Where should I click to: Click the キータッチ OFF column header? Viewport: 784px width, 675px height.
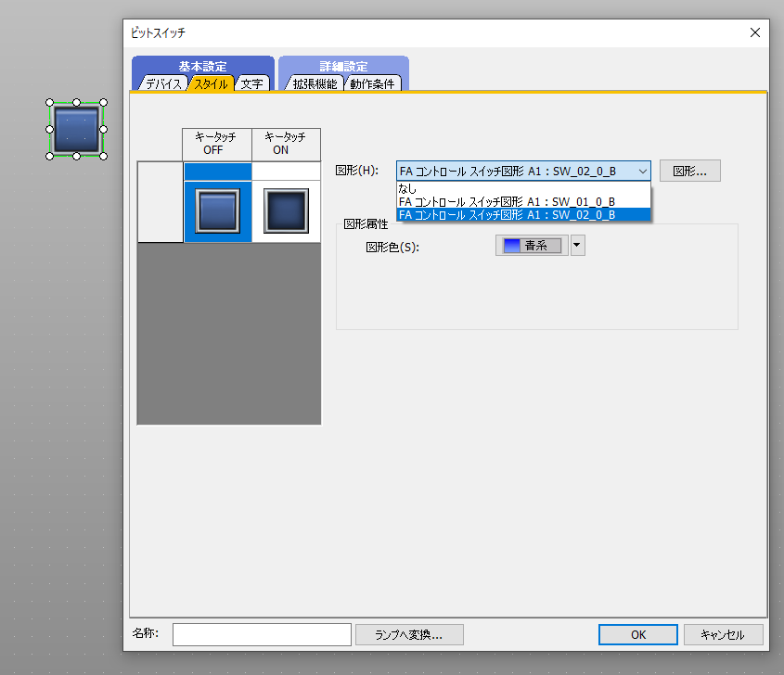click(x=217, y=144)
